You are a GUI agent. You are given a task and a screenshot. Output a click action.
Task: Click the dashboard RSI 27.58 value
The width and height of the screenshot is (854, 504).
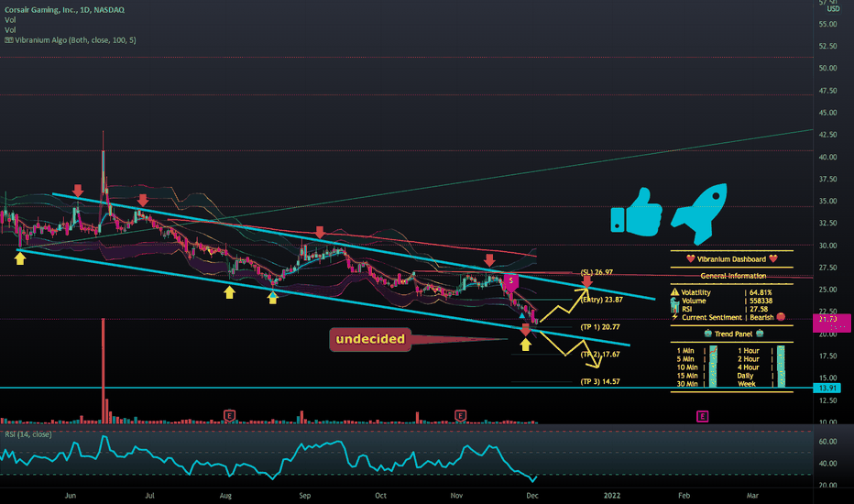point(759,309)
